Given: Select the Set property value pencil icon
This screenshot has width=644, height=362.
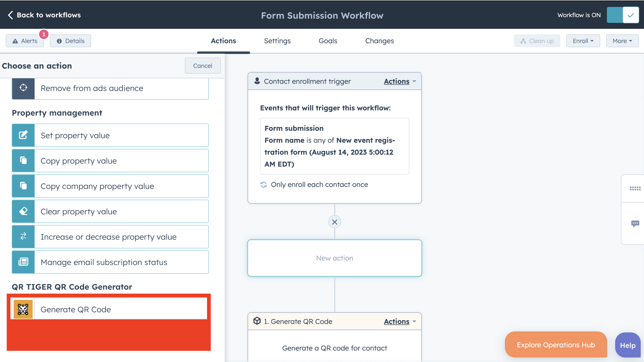Looking at the screenshot, I should coord(23,135).
